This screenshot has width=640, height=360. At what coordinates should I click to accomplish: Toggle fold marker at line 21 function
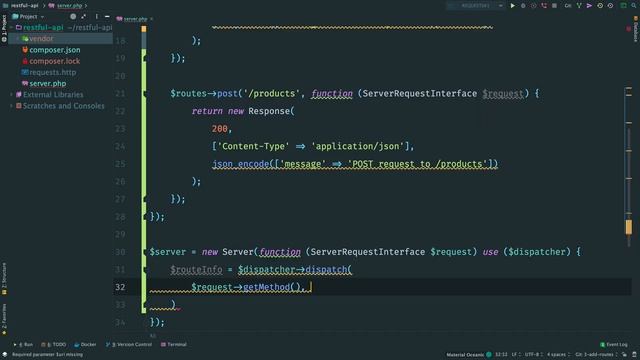tap(144, 94)
